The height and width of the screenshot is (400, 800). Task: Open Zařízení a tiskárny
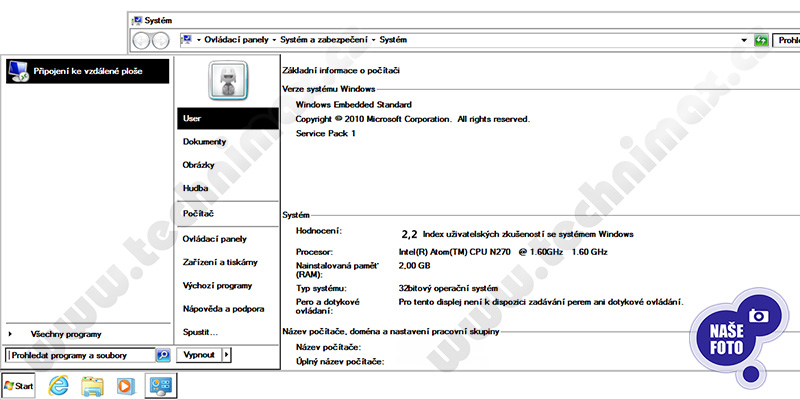(x=228, y=262)
